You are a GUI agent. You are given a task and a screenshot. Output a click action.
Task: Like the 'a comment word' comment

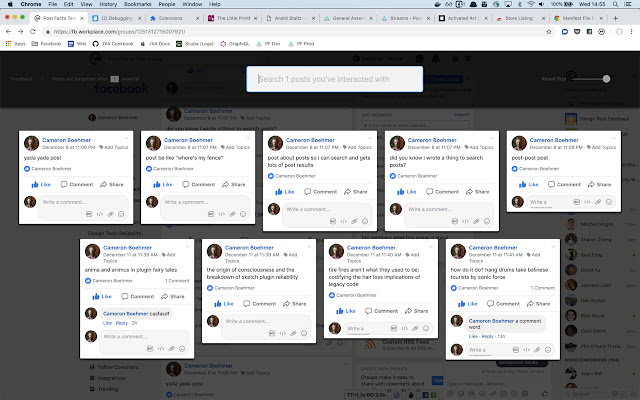[x=473, y=336]
